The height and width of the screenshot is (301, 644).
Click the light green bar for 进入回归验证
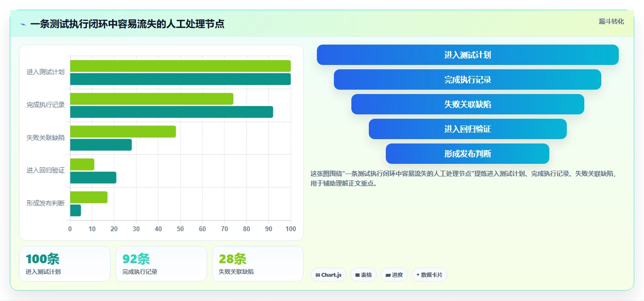tap(83, 164)
